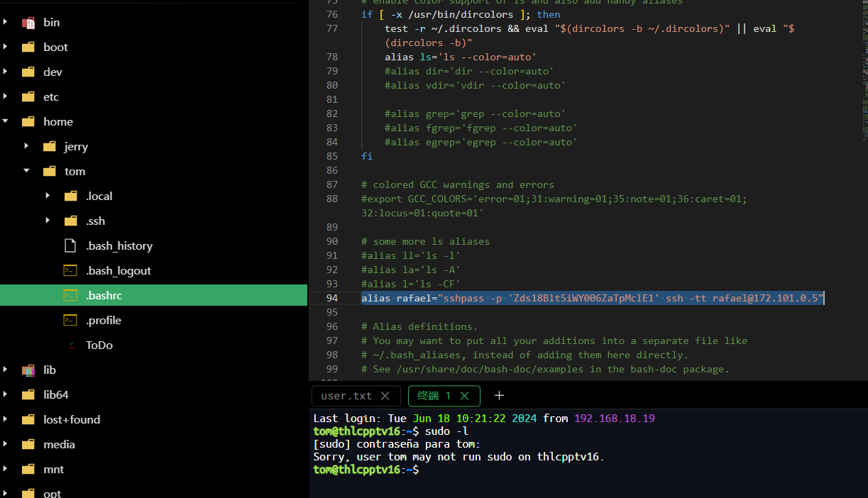Click line number 94 in gutter
This screenshot has height=498, width=868.
[x=332, y=298]
